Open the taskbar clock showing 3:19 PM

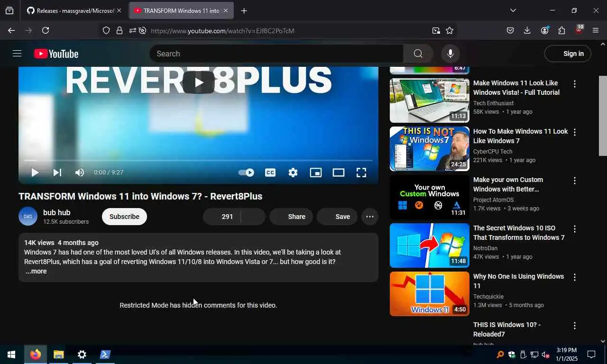click(567, 355)
